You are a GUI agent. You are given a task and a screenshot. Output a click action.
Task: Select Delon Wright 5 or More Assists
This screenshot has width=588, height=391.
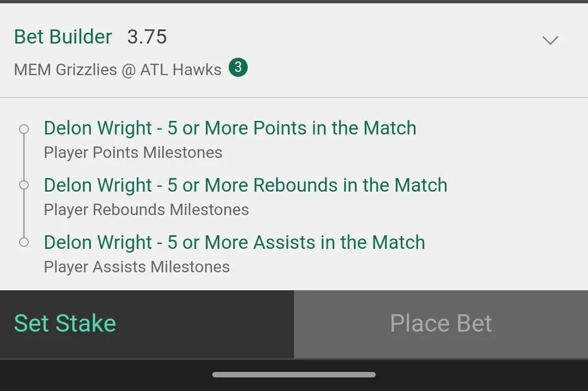click(234, 242)
